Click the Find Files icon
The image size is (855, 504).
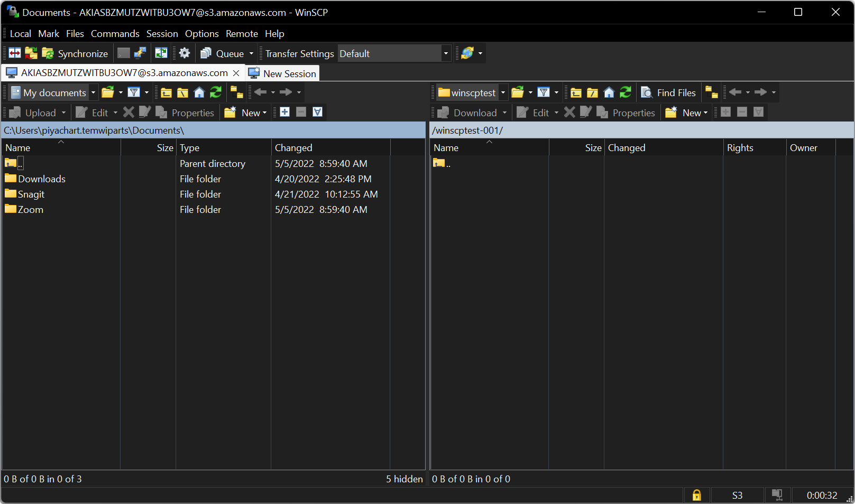click(646, 92)
